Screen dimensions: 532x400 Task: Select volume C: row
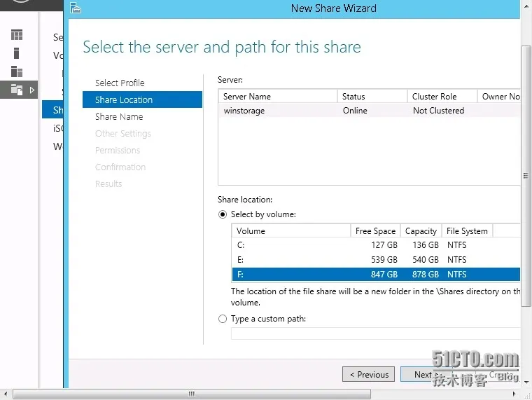click(x=376, y=245)
